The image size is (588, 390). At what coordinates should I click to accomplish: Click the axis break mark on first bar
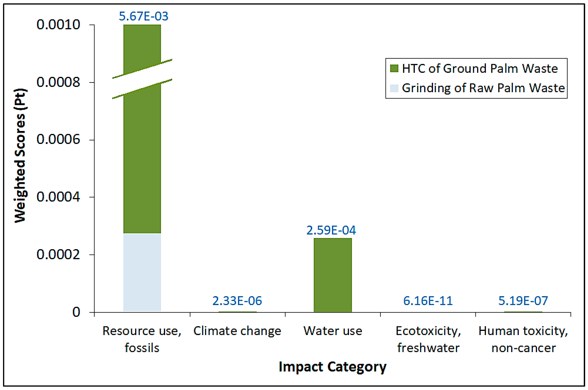pos(142,79)
